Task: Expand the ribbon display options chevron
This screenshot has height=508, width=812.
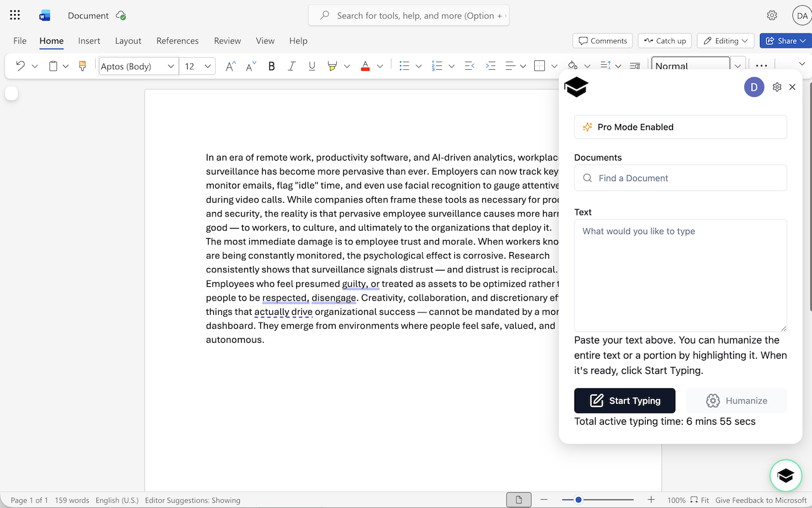Action: (x=802, y=63)
